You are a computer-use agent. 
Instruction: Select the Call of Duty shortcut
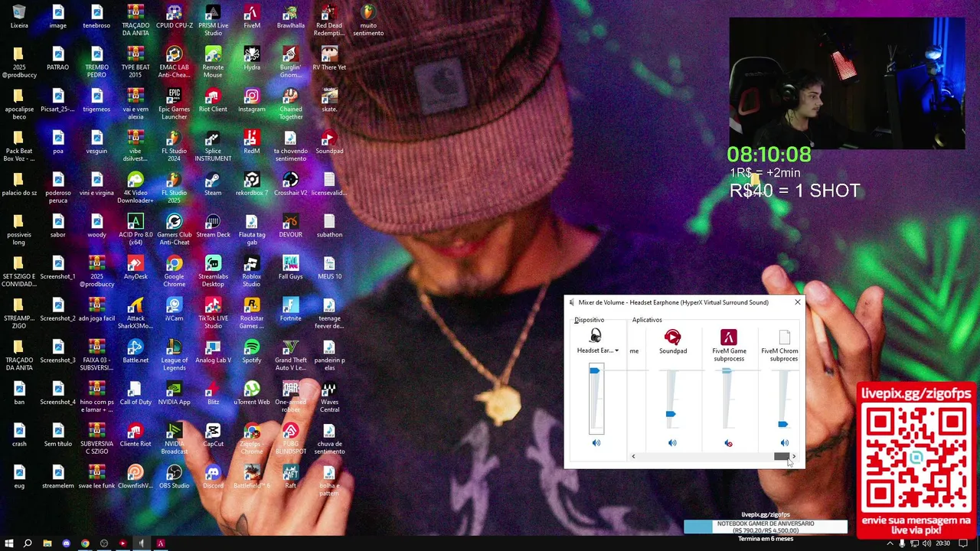tap(136, 393)
